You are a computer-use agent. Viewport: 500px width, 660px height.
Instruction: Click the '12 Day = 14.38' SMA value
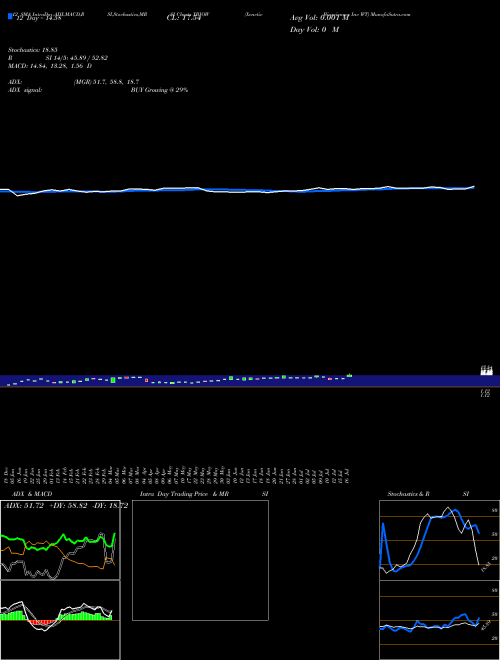coord(39,18)
